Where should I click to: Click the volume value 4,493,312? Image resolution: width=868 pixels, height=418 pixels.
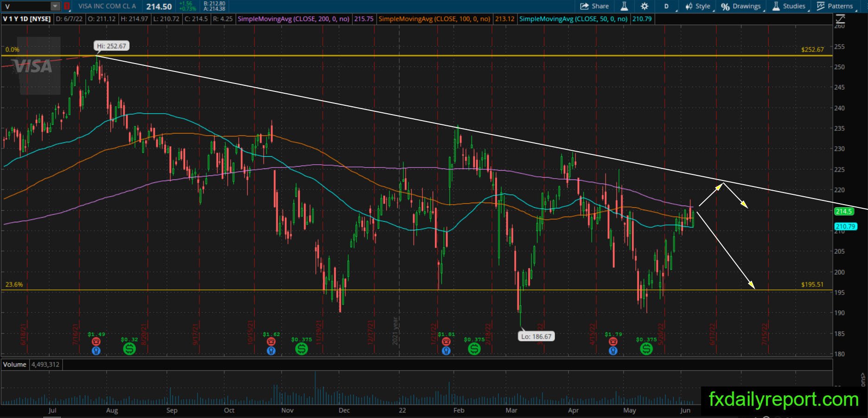click(x=45, y=365)
